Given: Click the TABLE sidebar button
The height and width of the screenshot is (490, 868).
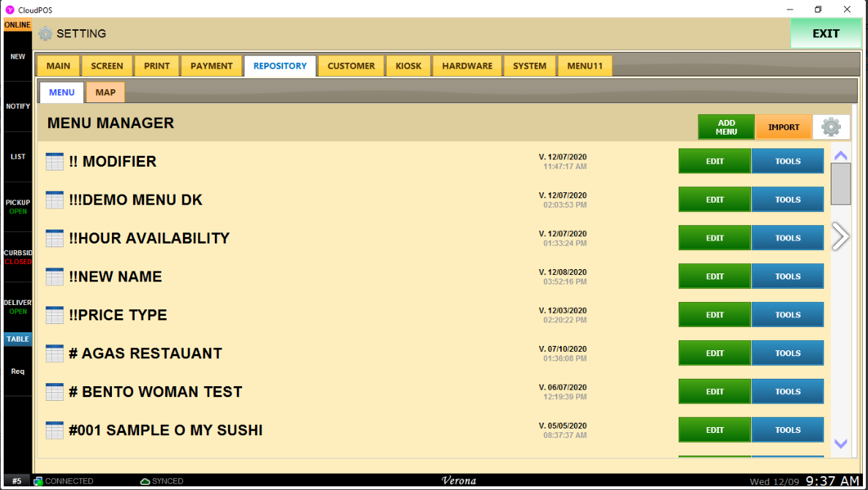Looking at the screenshot, I should point(18,339).
